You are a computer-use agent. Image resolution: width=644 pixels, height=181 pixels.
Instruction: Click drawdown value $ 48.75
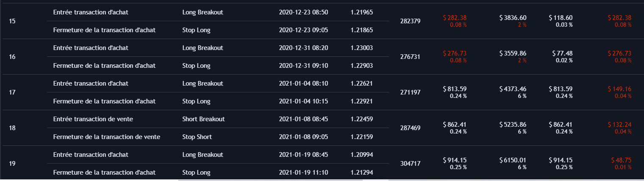pos(621,160)
